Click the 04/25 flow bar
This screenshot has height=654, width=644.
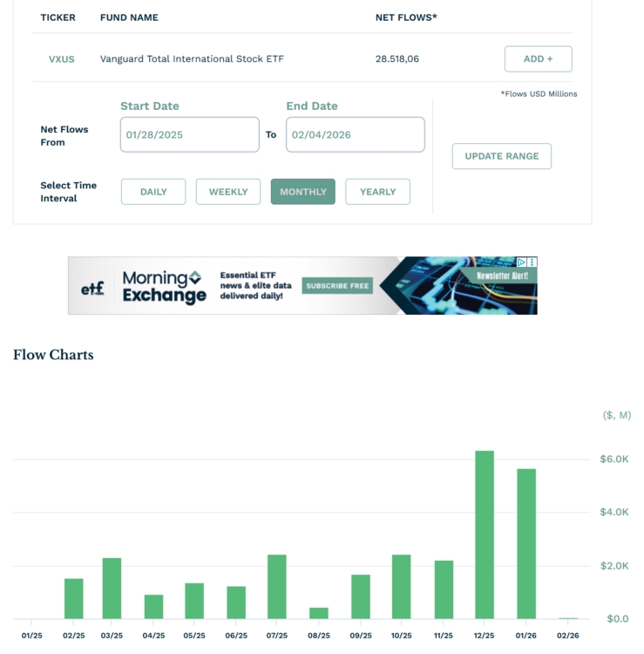coord(153,607)
